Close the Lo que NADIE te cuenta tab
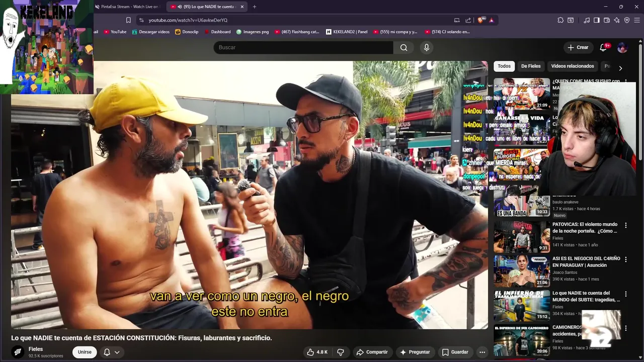 pyautogui.click(x=242, y=7)
